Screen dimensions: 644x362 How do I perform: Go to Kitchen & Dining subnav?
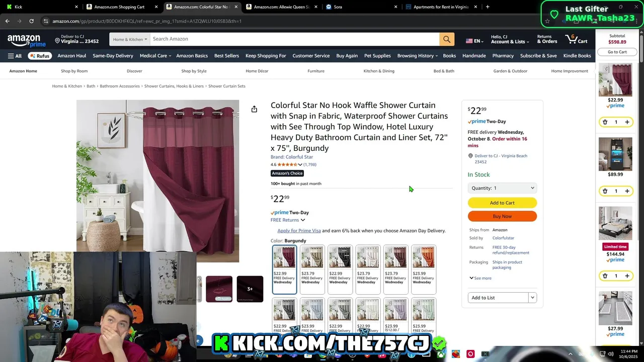point(379,71)
